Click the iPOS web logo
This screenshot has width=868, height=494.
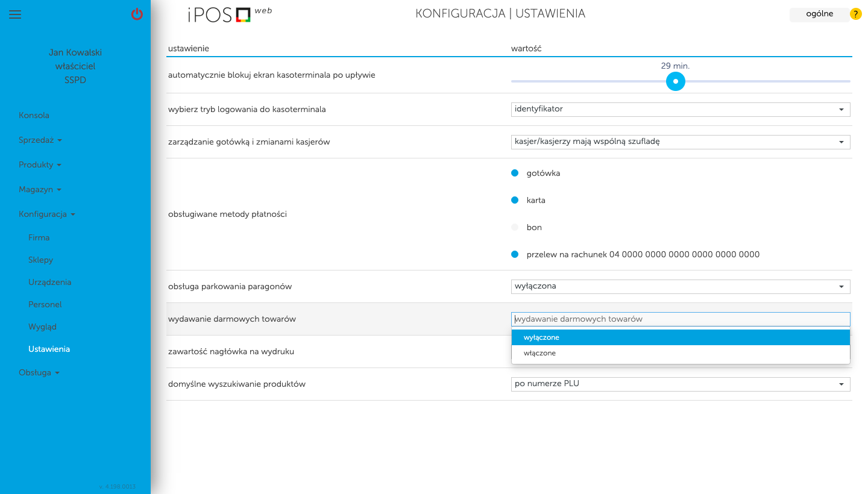pos(230,14)
